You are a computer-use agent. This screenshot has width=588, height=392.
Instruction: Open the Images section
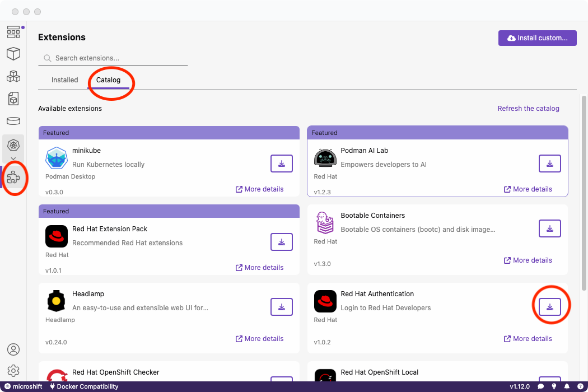point(13,99)
